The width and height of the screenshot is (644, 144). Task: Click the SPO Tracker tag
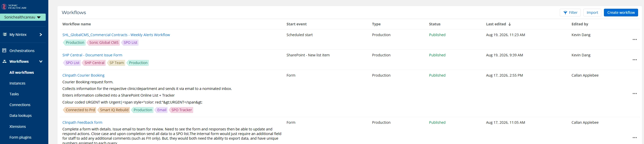point(181,110)
